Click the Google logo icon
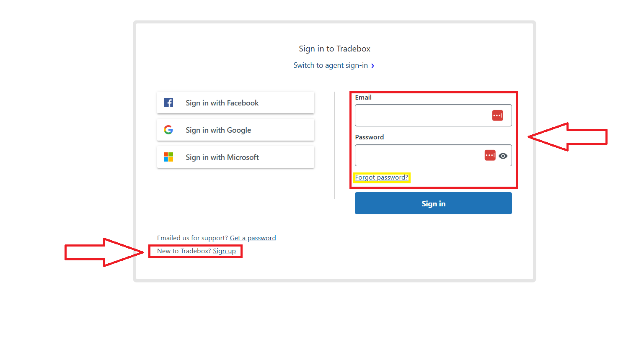This screenshot has width=644, height=352. (168, 130)
